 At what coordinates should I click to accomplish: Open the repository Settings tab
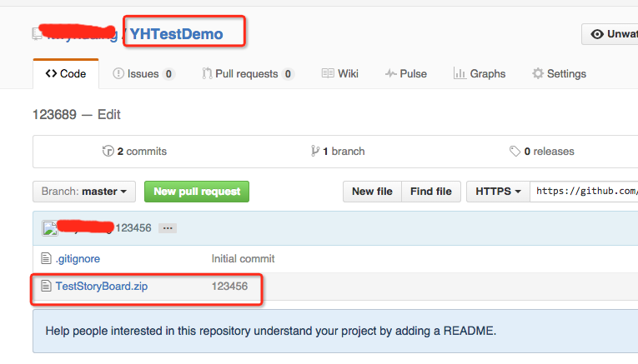(559, 73)
